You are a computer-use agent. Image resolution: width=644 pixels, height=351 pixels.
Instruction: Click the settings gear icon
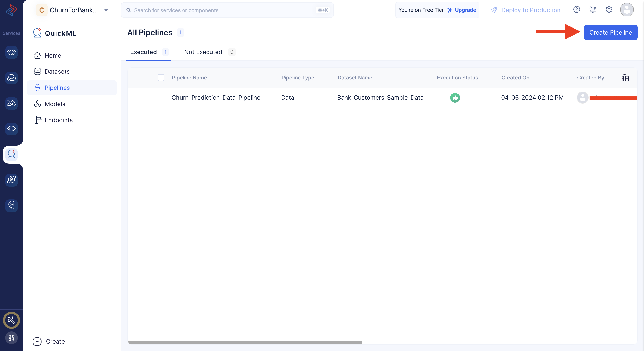[x=609, y=10]
